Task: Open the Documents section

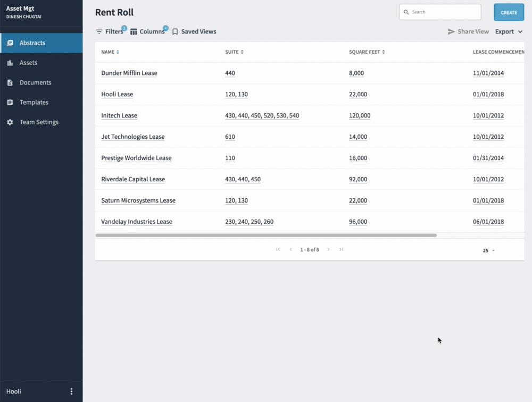Action: click(41, 82)
